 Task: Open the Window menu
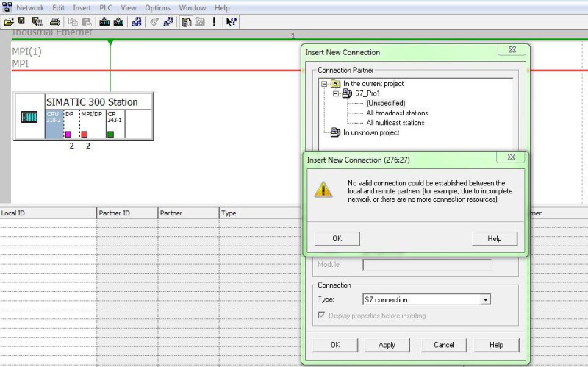[x=193, y=7]
